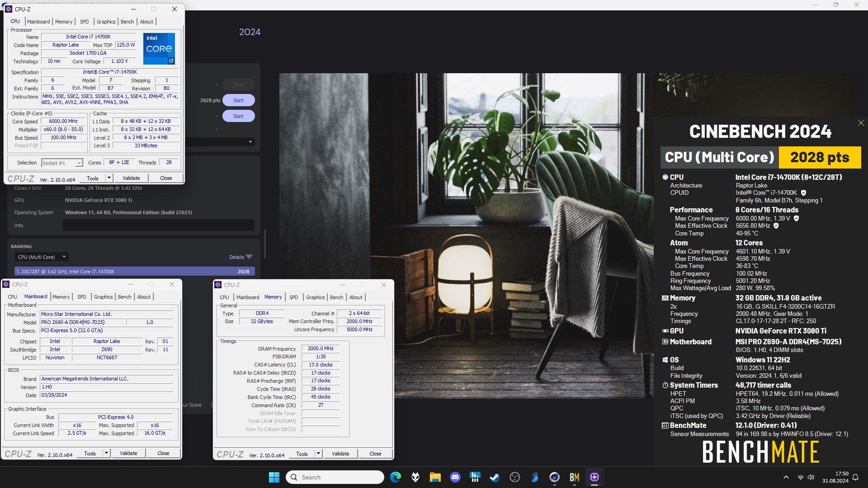Open network settings from the Wi-Fi icon
868x488 pixels.
coord(800,477)
